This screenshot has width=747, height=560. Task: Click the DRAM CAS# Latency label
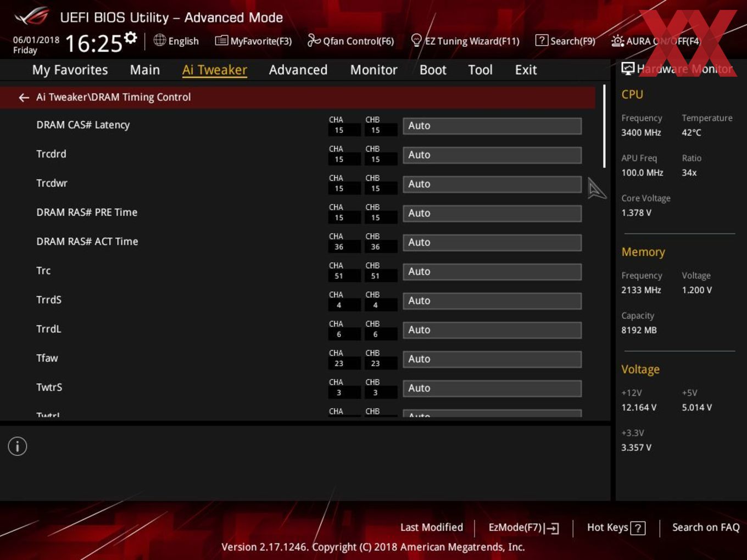(83, 125)
